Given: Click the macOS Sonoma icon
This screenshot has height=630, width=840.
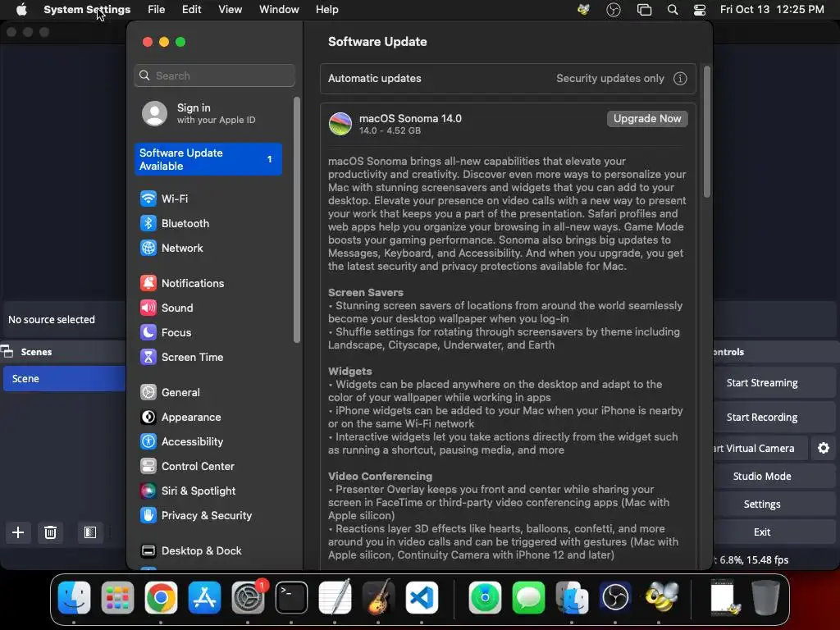Looking at the screenshot, I should coord(340,124).
